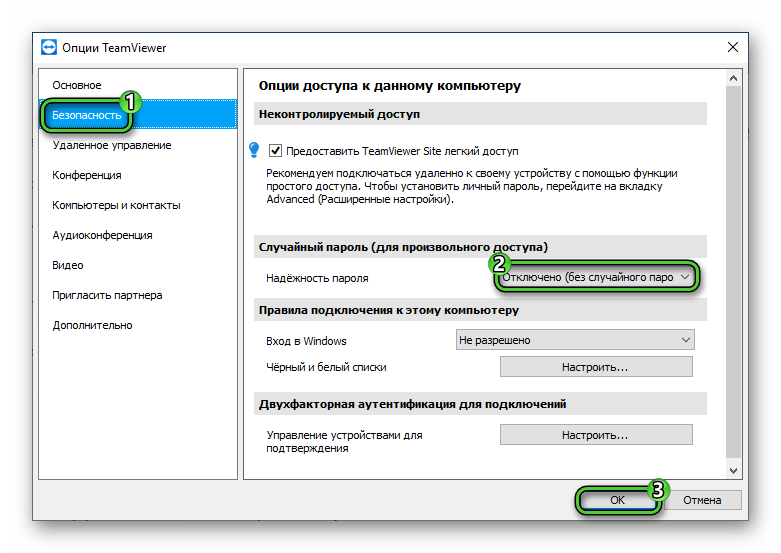This screenshot has width=781, height=553.
Task: Click the scrollbar up arrow
Action: point(733,78)
